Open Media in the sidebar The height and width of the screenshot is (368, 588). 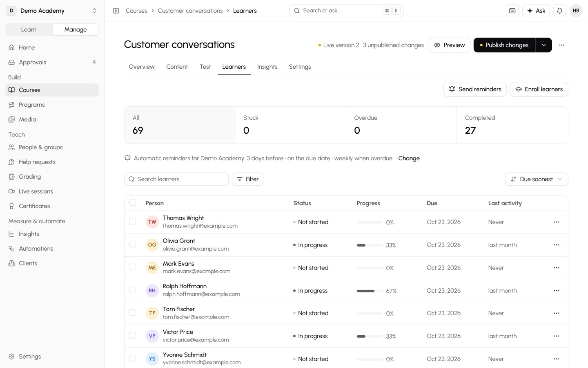[x=52, y=119]
